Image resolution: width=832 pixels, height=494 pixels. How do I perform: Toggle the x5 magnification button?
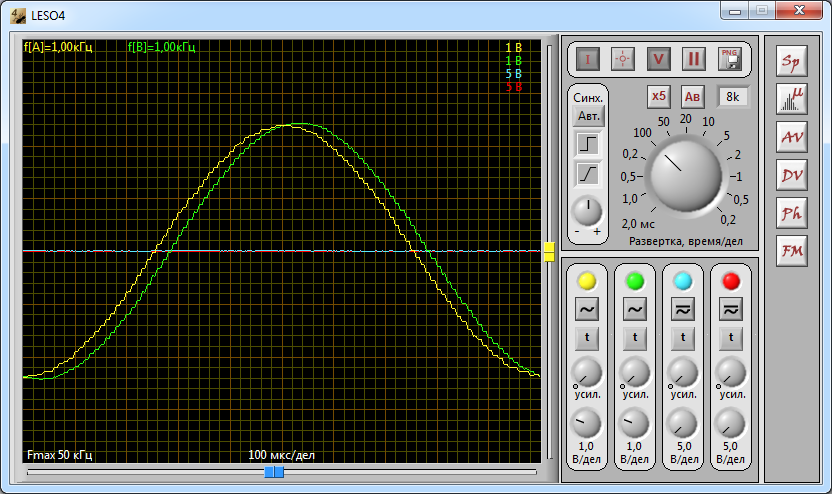coord(658,97)
